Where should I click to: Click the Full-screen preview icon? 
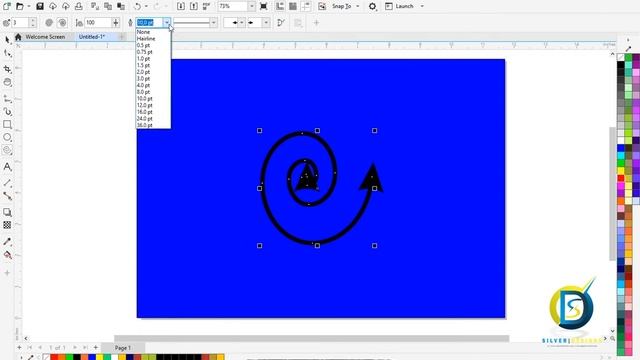264,6
